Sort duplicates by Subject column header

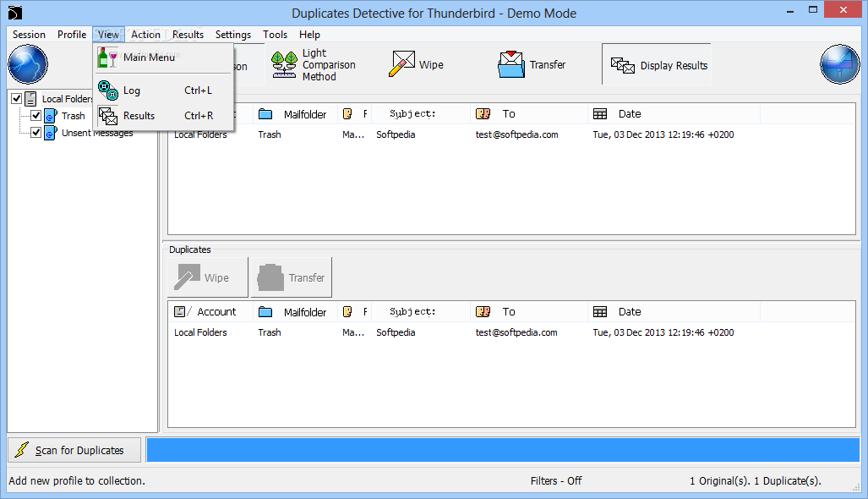(x=420, y=312)
